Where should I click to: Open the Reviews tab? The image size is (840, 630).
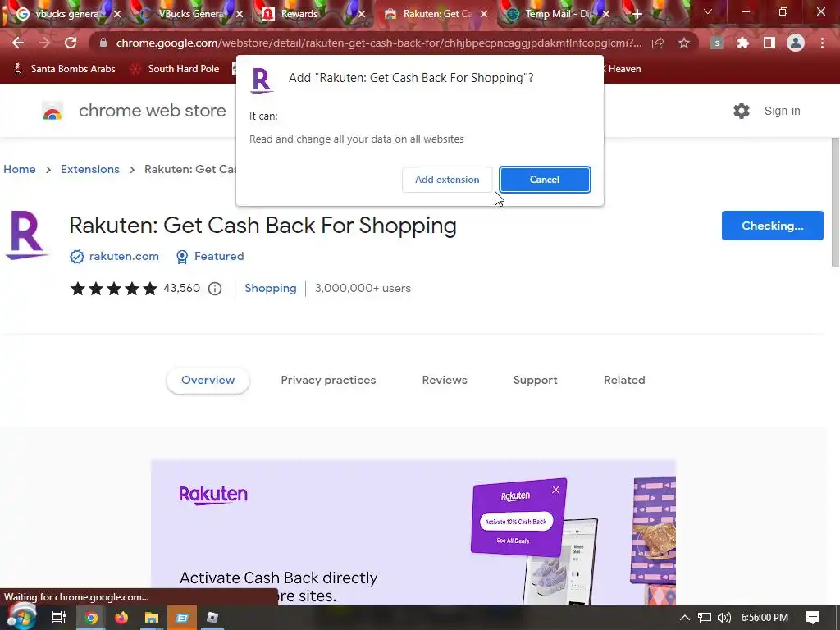445,381
